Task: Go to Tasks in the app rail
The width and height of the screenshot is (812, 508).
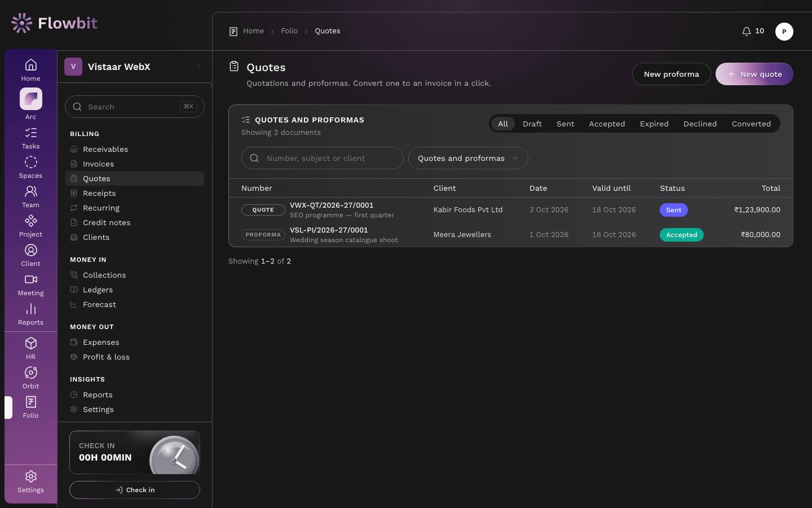Action: pyautogui.click(x=30, y=138)
